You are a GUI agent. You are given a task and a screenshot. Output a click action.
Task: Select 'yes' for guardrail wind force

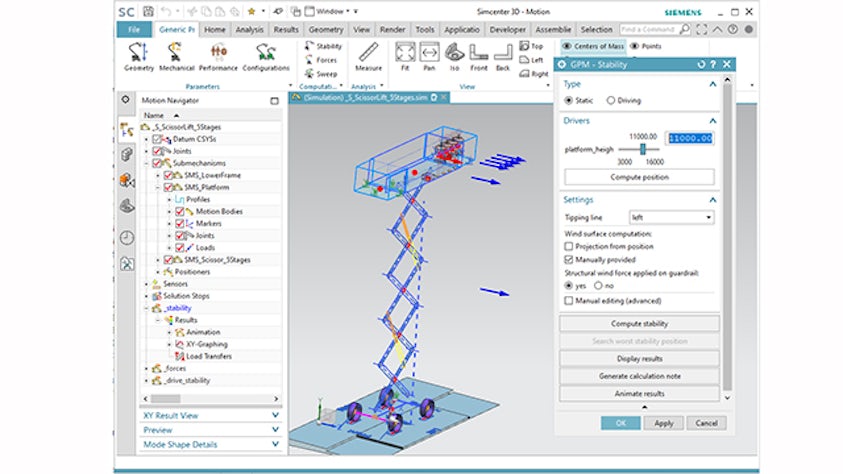(568, 285)
